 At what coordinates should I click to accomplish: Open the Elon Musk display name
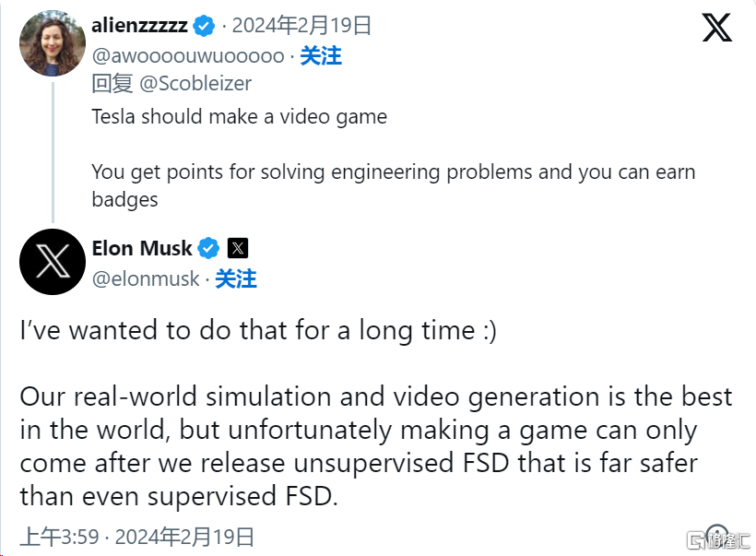(142, 248)
